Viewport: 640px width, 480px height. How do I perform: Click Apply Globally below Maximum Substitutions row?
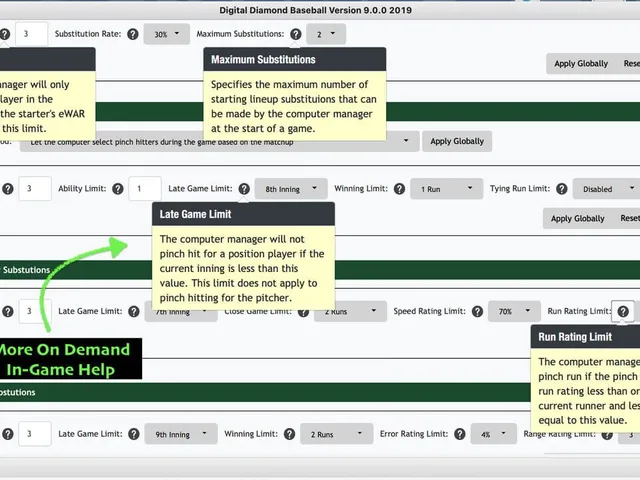(581, 64)
